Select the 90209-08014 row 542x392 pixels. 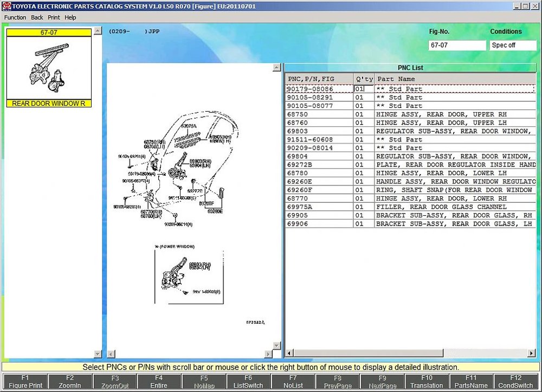coord(411,148)
